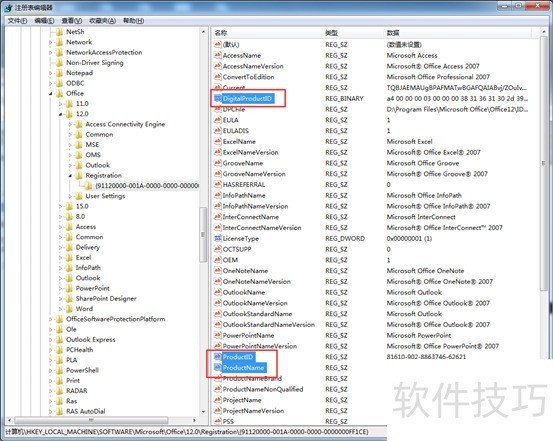Click the tree pane vertical scrollbar thumb

203,234
